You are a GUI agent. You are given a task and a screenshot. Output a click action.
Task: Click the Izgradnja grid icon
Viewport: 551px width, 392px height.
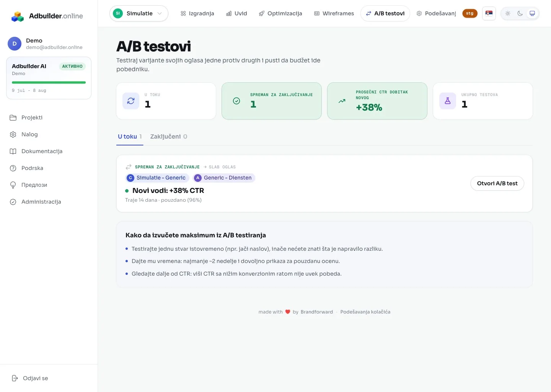tap(183, 13)
